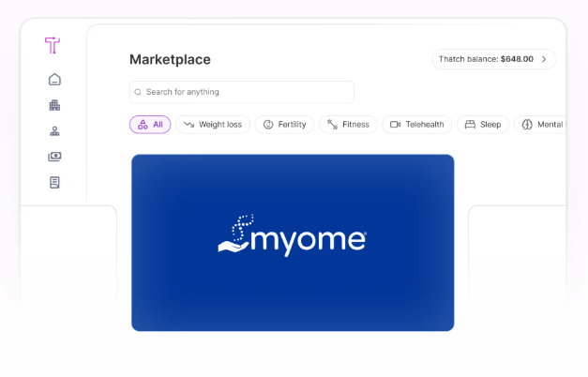Click the Marketplace heading

click(x=171, y=60)
